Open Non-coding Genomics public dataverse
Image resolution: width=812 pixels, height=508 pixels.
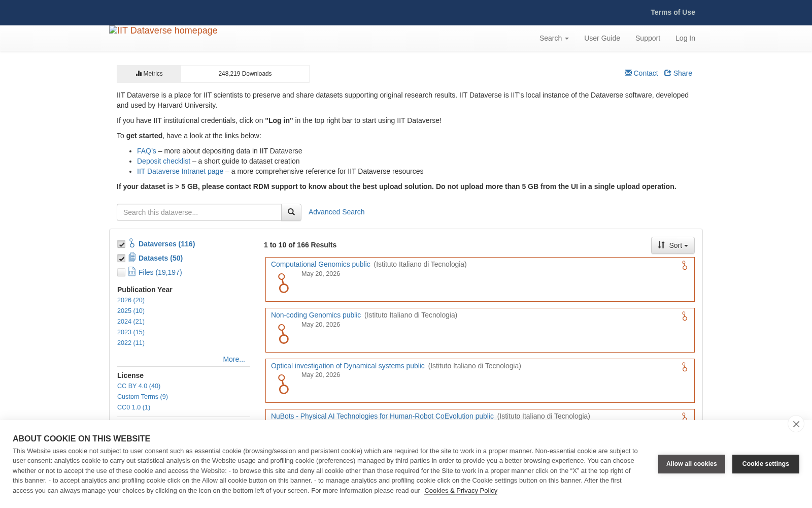pos(316,315)
